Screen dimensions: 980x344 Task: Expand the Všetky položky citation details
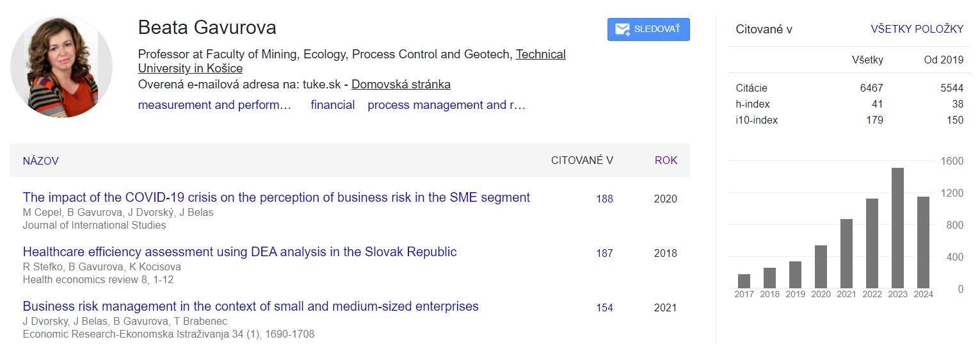coord(917,29)
